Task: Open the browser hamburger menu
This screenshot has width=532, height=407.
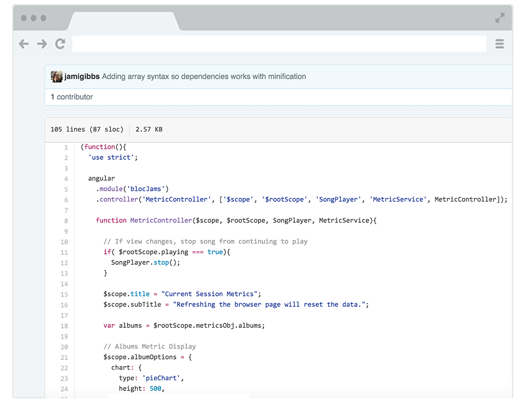Action: (500, 44)
